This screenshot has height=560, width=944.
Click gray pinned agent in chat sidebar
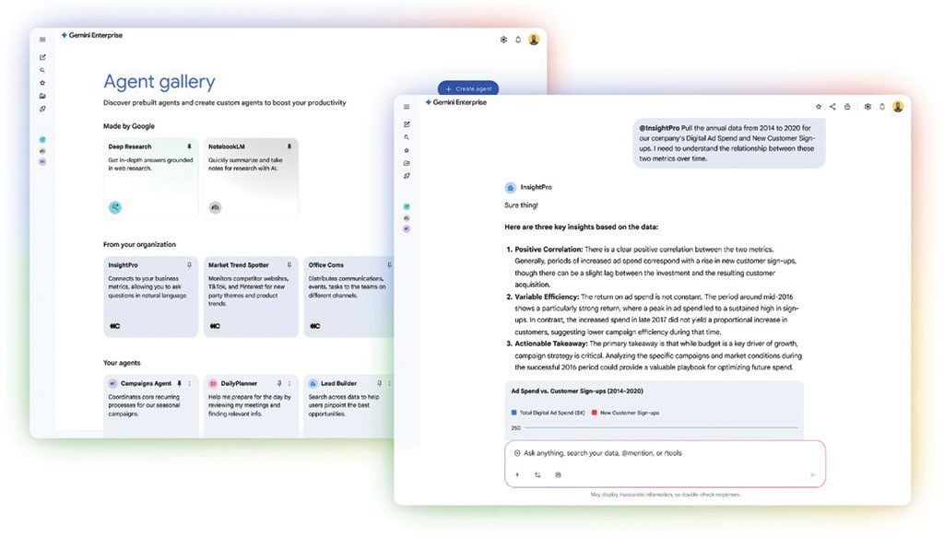(x=407, y=218)
